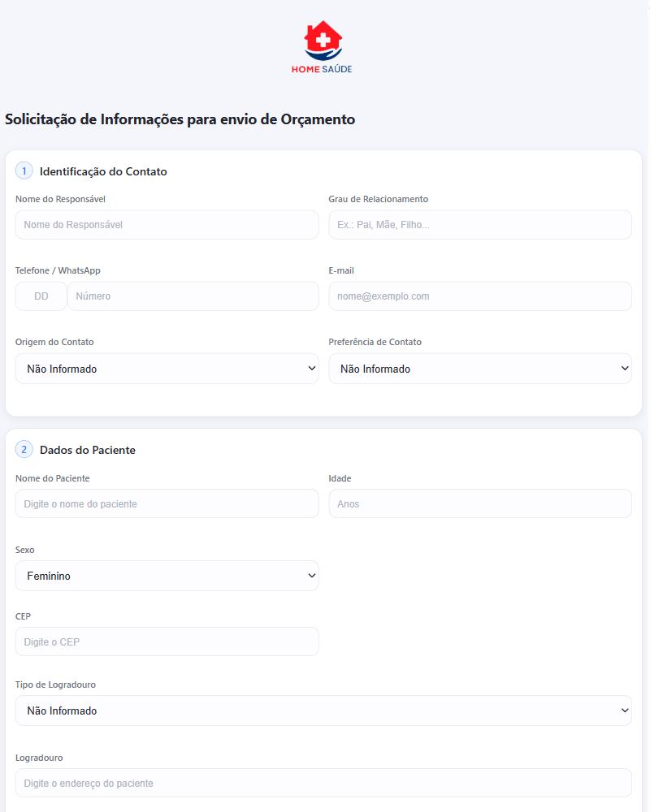
Task: Click step 1 circle badge
Action: coord(24,171)
